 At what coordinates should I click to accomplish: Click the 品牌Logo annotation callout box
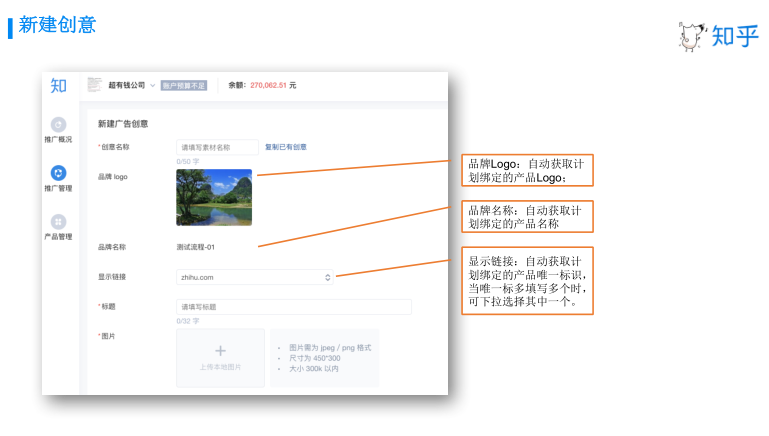click(529, 170)
